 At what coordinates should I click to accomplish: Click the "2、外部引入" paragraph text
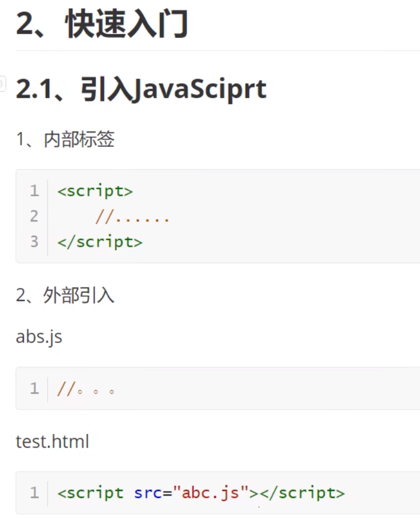[x=65, y=295]
